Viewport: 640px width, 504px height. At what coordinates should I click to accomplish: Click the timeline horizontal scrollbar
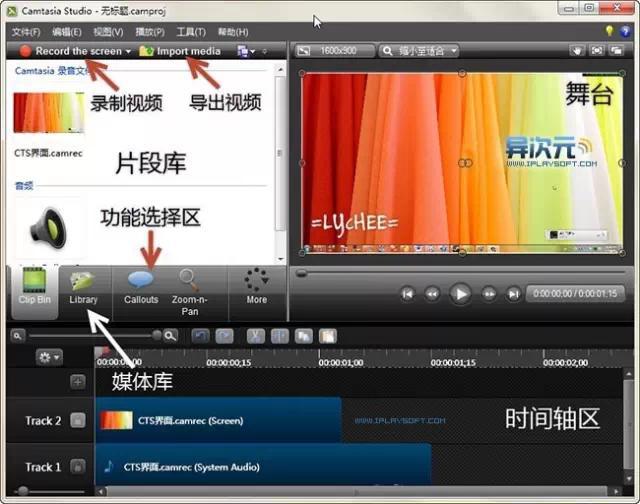[358, 492]
